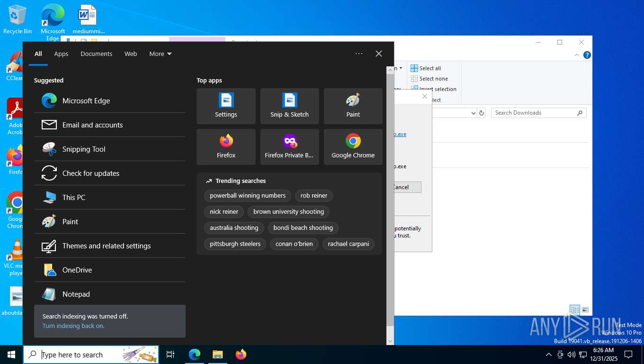Open Themes and related settings
644x364 pixels.
pyautogui.click(x=109, y=246)
